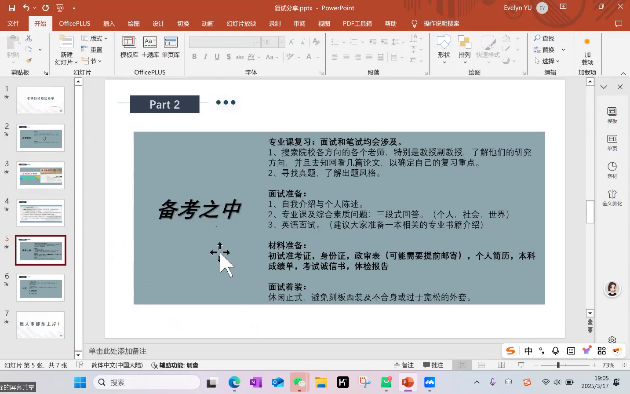
Task: Expand the Replace dropdown arrow
Action: 563,50
